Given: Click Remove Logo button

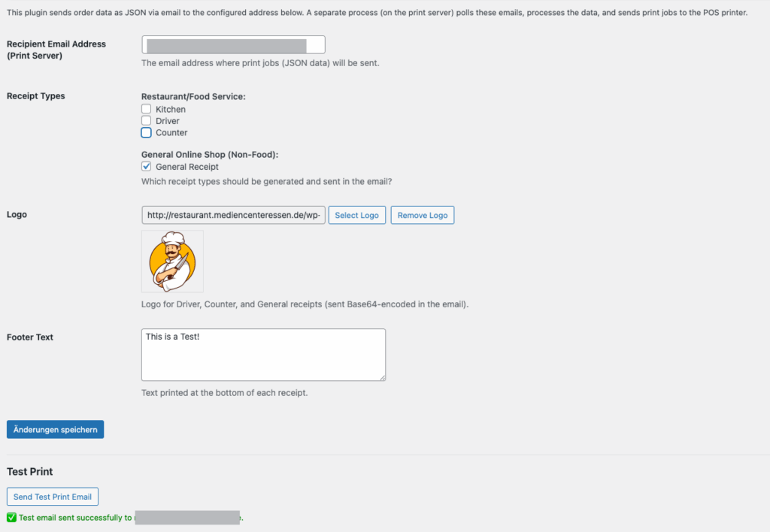Looking at the screenshot, I should pyautogui.click(x=423, y=215).
